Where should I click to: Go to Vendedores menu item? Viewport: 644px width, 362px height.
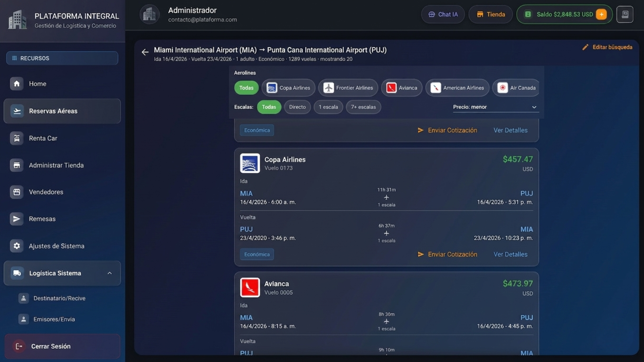[46, 192]
